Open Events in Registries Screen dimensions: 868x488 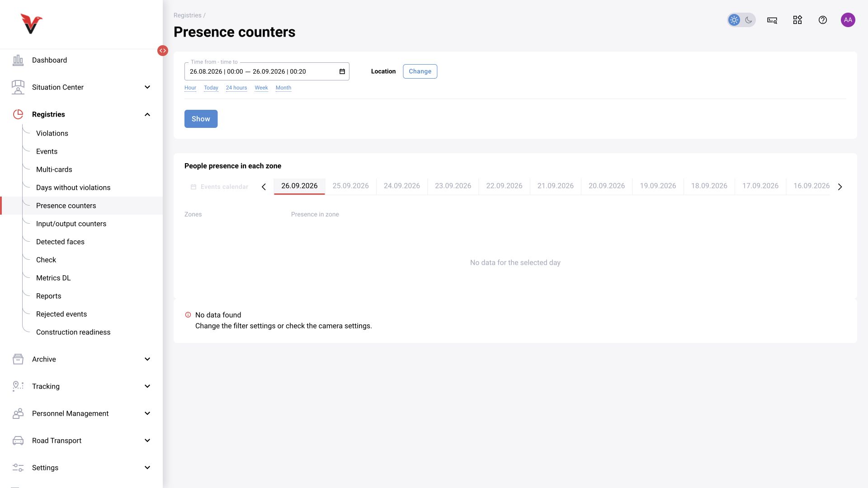point(47,151)
